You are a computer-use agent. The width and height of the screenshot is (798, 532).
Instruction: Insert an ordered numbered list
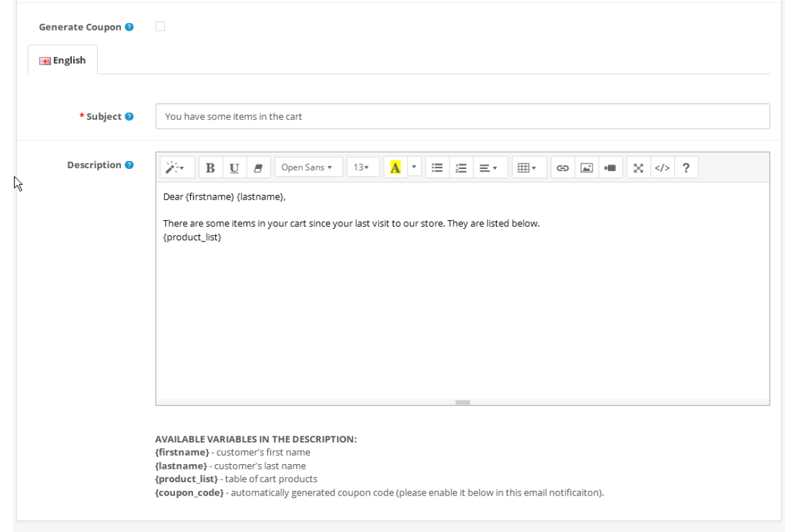click(461, 168)
